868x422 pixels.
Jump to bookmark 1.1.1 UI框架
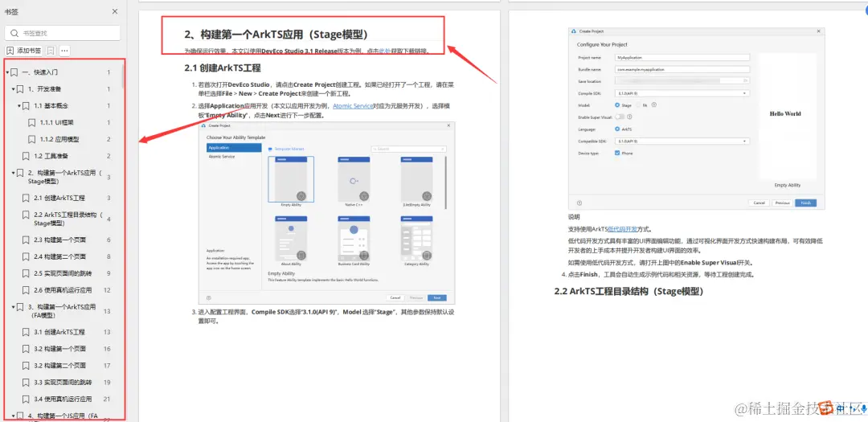point(56,122)
